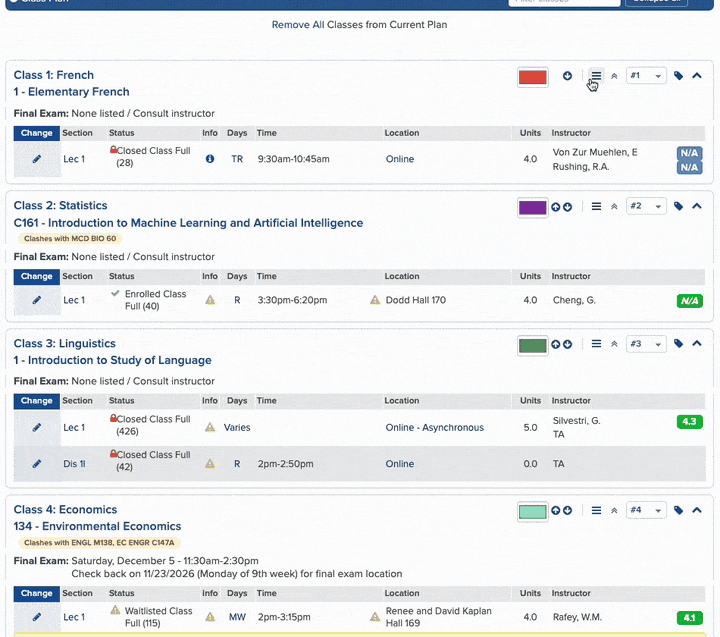Click the hamburger list icon for Linguistics class
Viewport: 720px width, 637px height.
596,344
